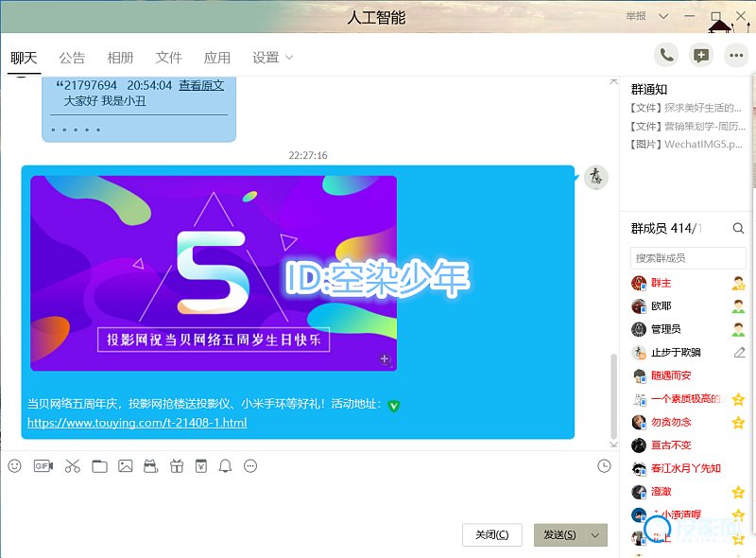Click the green V shield icon in message

click(x=394, y=406)
